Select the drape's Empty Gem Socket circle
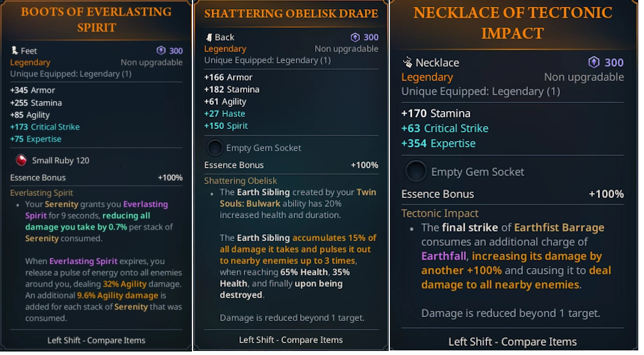The height and width of the screenshot is (355, 644). (x=214, y=148)
